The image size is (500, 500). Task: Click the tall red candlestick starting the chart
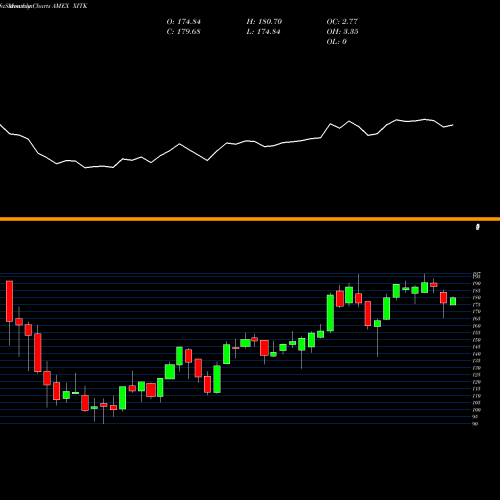coord(9,301)
